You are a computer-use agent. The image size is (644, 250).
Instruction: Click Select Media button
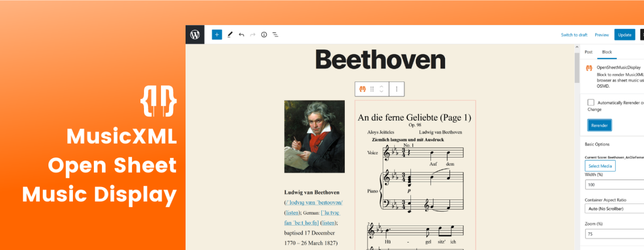(x=600, y=166)
